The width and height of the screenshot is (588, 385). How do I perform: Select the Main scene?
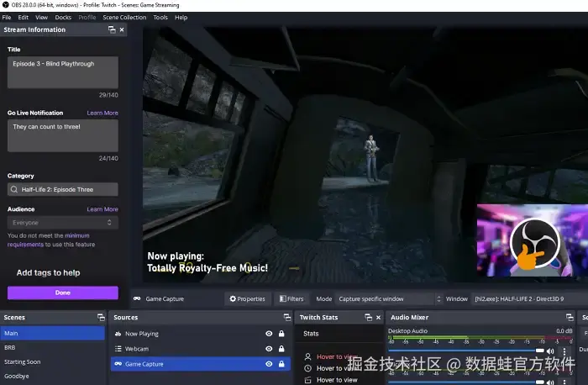click(x=52, y=333)
